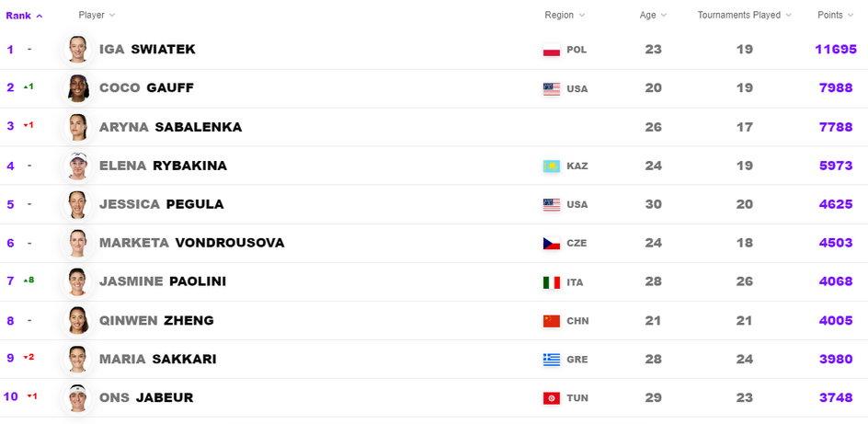Go to Marketa Vondrousova's profile
Viewport: 868px width, 424px height.
click(x=191, y=243)
